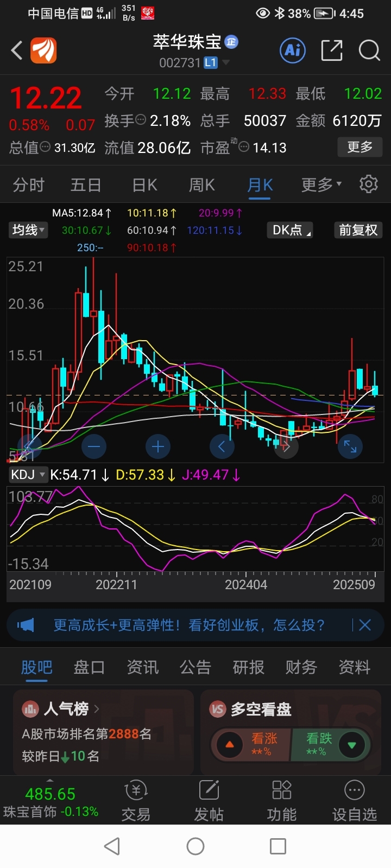Open the 公告 announcements tab
This screenshot has height=868, width=391.
point(195,667)
